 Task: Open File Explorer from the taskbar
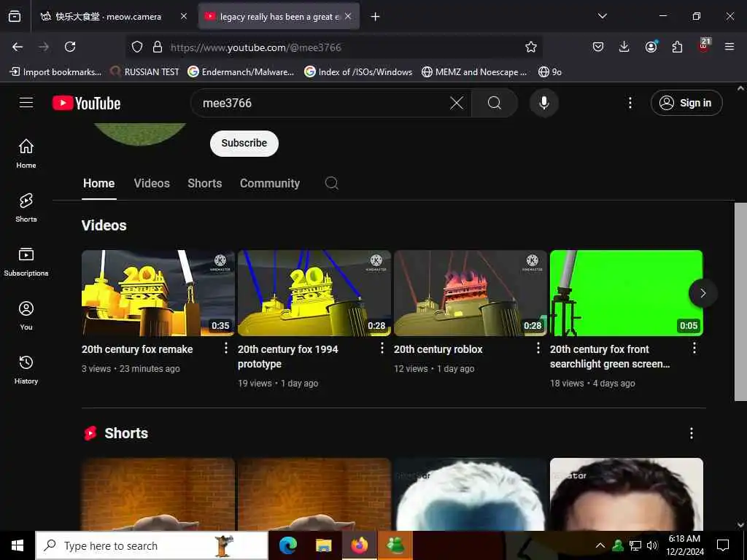(x=324, y=545)
